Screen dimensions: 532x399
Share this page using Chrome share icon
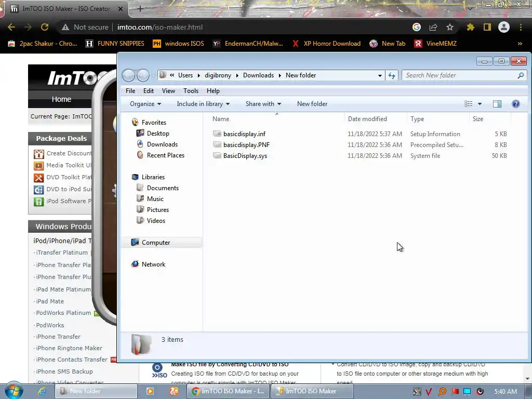point(433,27)
